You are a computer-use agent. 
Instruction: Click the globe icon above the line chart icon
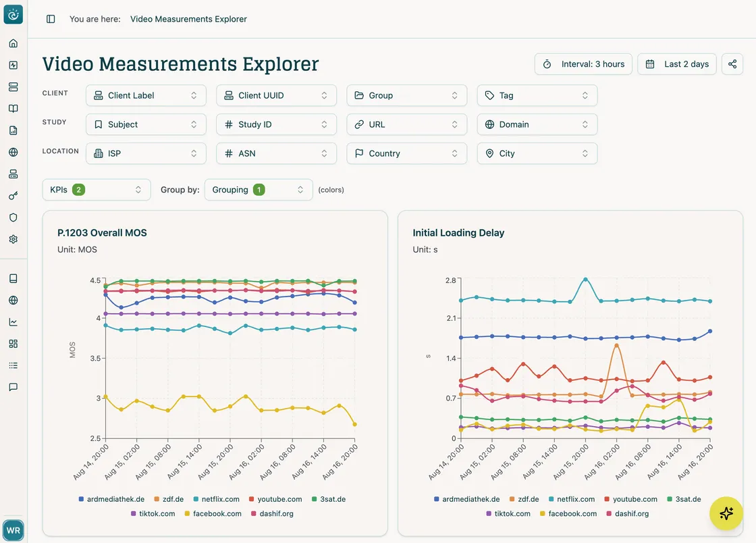13,300
